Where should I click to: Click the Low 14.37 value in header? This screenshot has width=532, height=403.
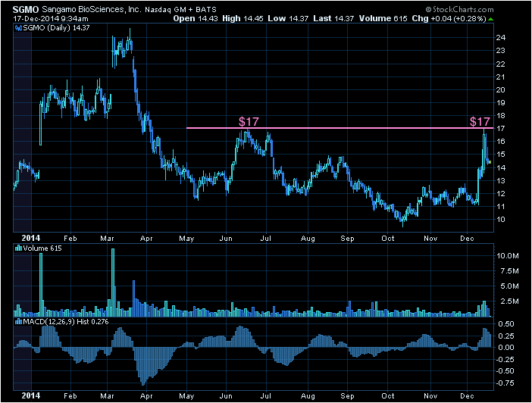click(x=288, y=19)
